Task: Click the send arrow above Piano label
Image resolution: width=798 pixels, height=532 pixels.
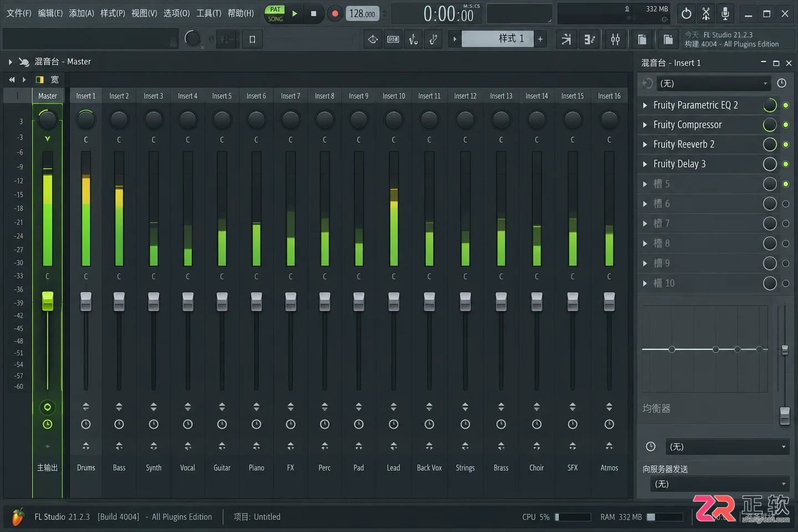Action: point(257,446)
